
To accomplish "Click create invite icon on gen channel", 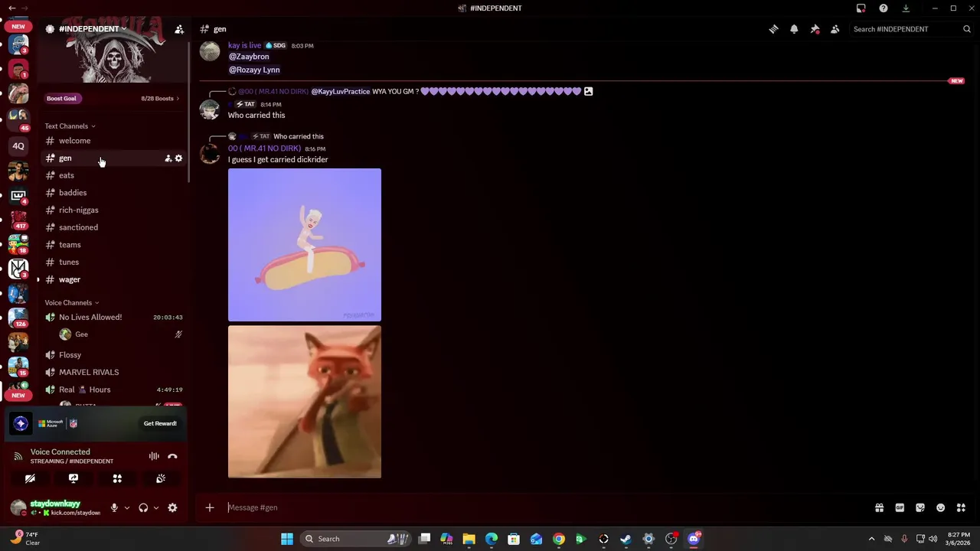I will (168, 158).
